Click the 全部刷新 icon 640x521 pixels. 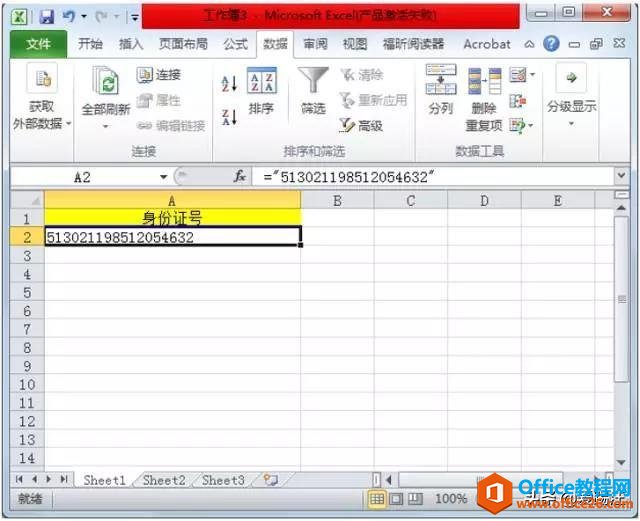(x=106, y=82)
